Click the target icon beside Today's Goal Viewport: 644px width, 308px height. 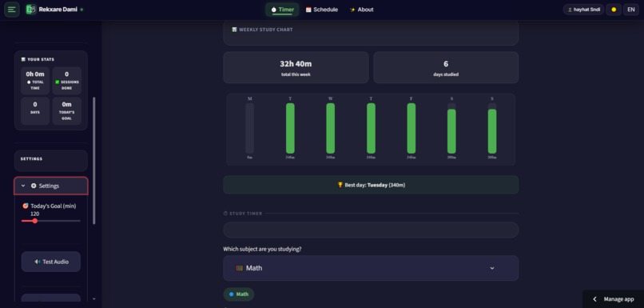pyautogui.click(x=26, y=206)
